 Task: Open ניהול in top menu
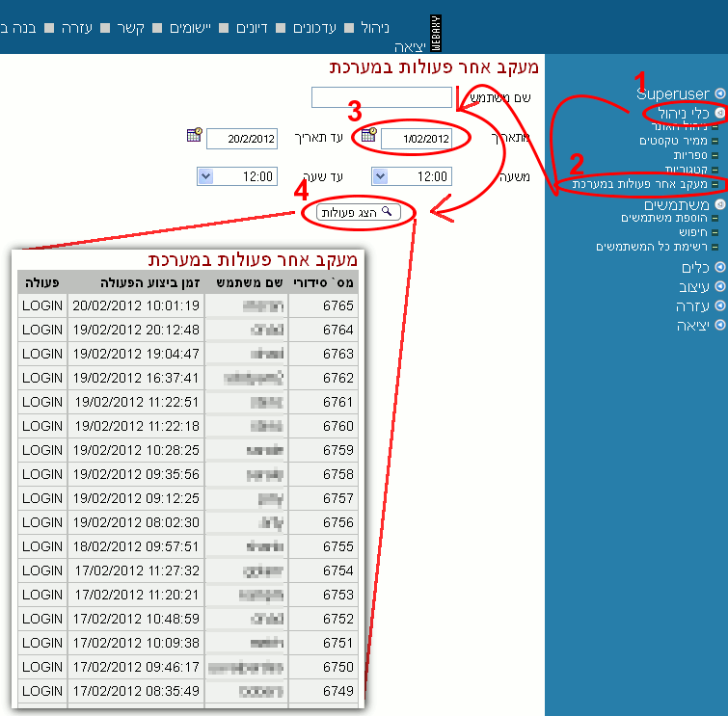click(375, 28)
